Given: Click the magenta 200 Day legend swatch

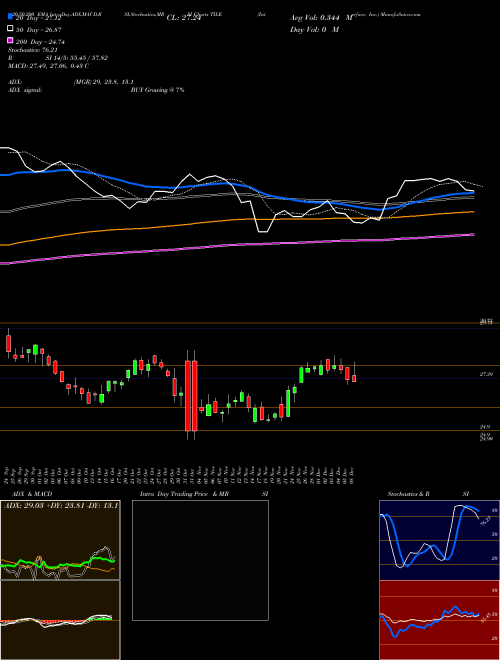Looking at the screenshot, I should click(x=10, y=40).
